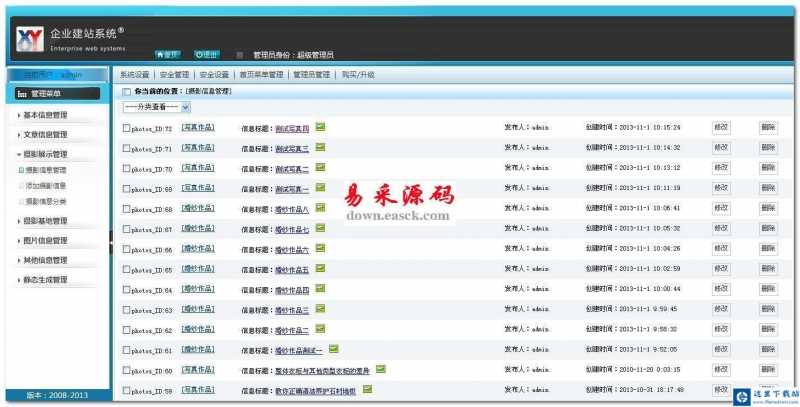Open the 系统设置 top menu
800x407 pixels.
(135, 75)
